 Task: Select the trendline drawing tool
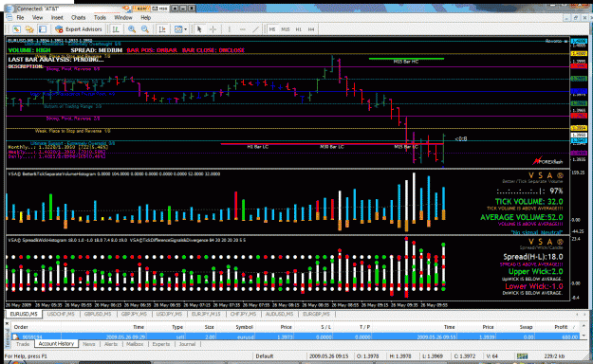[x=256, y=29]
